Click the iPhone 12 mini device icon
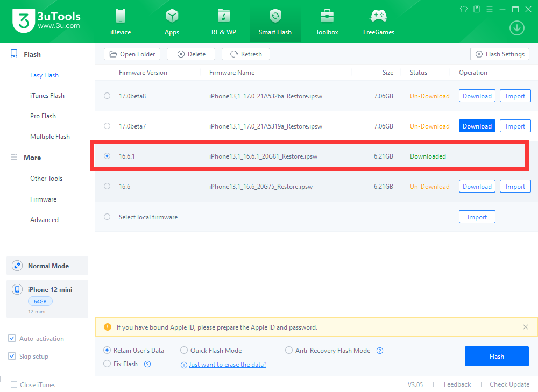The width and height of the screenshot is (538, 392). (x=17, y=289)
